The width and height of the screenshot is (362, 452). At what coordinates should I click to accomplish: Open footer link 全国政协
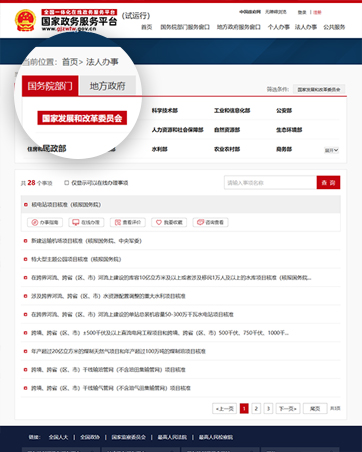coord(90,437)
